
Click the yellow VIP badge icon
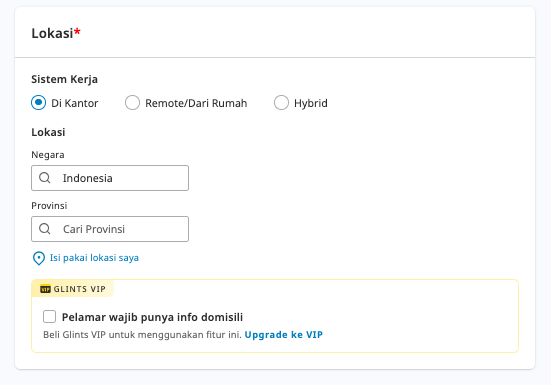[x=45, y=289]
